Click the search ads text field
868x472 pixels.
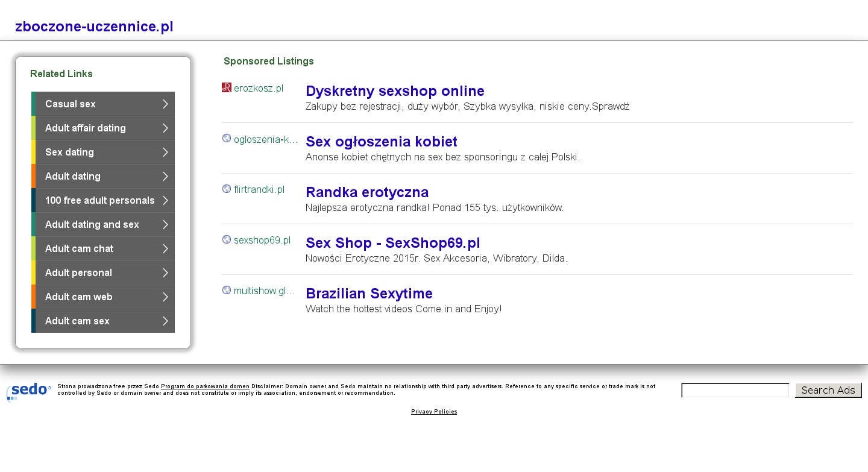pyautogui.click(x=735, y=391)
